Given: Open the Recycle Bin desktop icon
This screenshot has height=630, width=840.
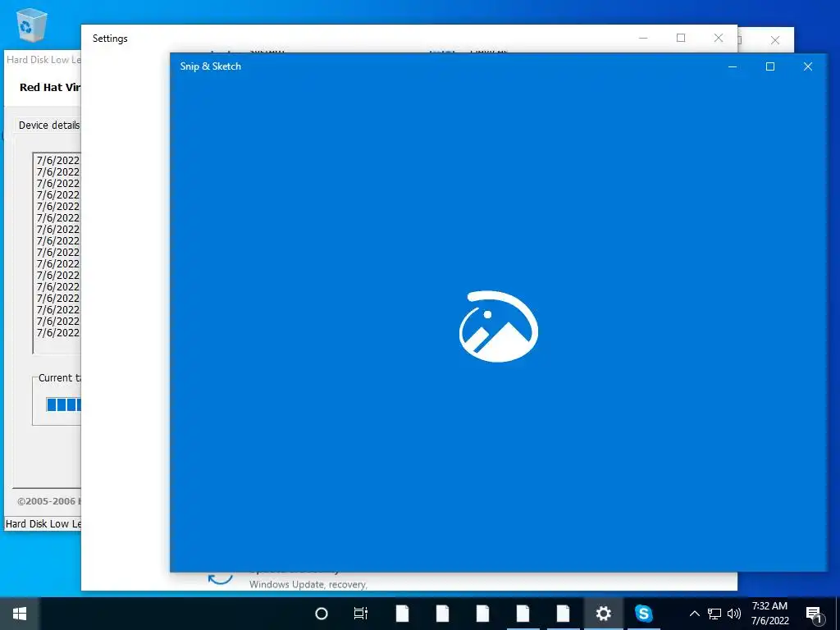Looking at the screenshot, I should pos(31,25).
